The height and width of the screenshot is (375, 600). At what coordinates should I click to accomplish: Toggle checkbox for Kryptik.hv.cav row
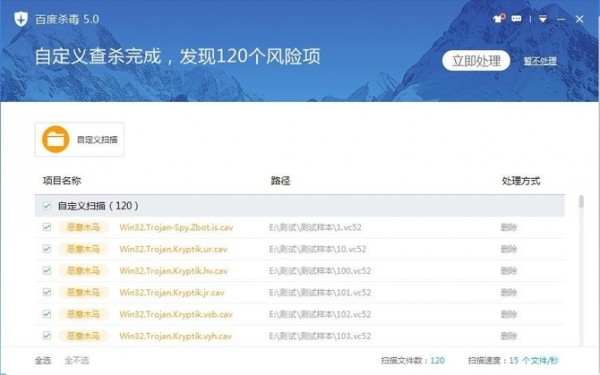(47, 271)
